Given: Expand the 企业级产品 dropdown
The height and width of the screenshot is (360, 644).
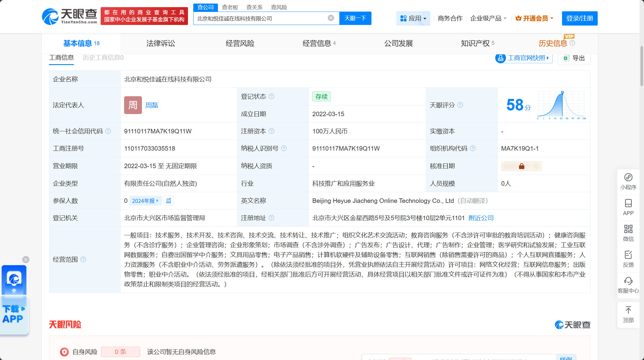Looking at the screenshot, I should (x=488, y=18).
